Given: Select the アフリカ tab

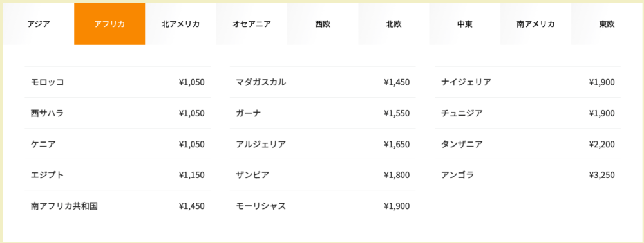Looking at the screenshot, I should tap(109, 24).
